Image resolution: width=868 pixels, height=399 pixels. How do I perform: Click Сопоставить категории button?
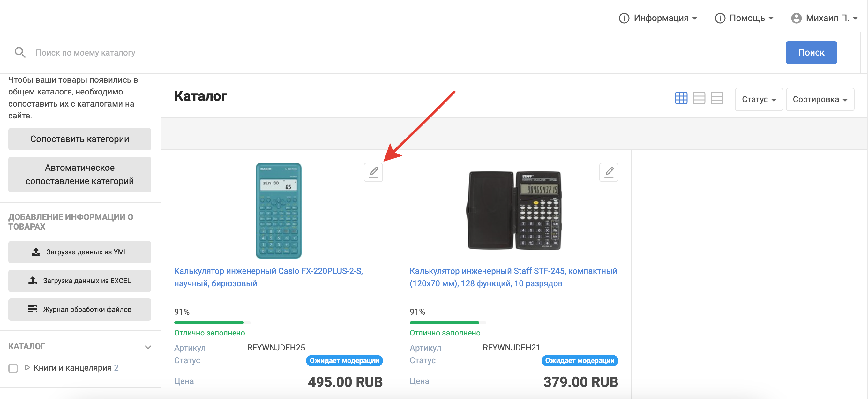(79, 139)
